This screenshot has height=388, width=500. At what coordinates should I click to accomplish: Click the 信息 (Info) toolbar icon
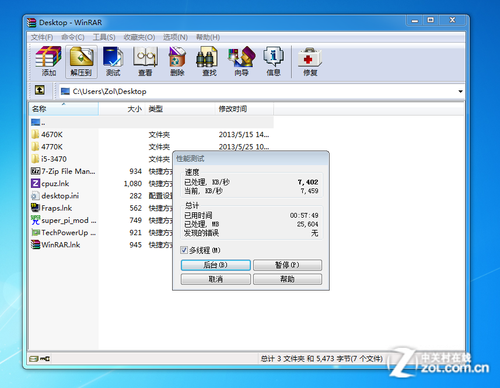(x=273, y=61)
